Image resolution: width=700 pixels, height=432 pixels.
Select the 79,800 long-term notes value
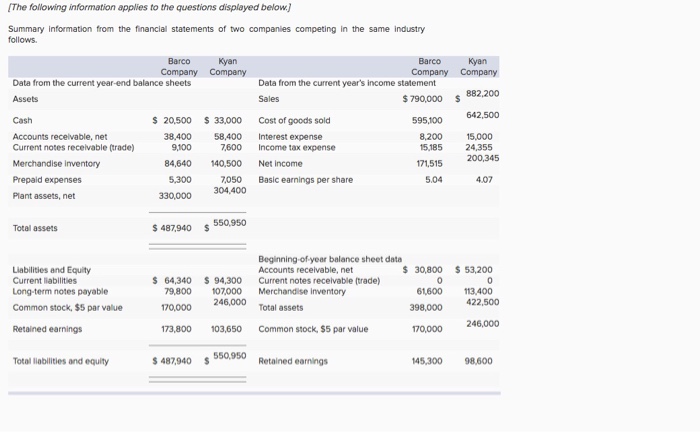click(178, 291)
